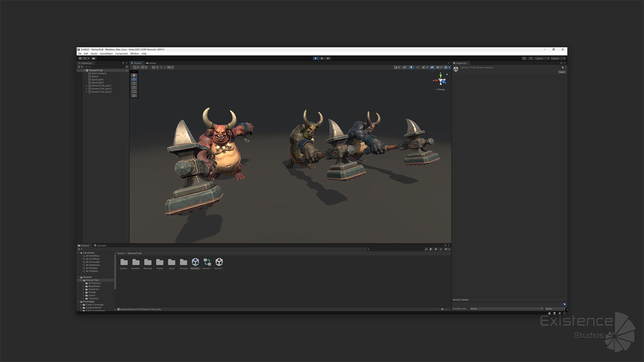The width and height of the screenshot is (644, 362).
Task: Open the GameObject menu
Action: click(106, 54)
